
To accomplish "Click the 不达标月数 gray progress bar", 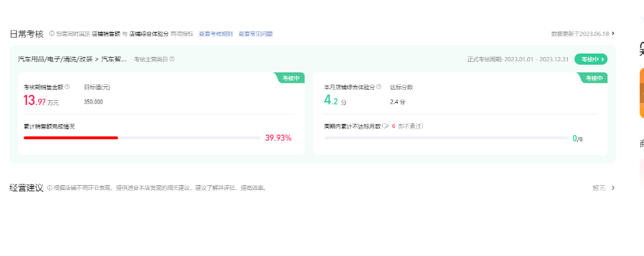I will pyautogui.click(x=446, y=138).
